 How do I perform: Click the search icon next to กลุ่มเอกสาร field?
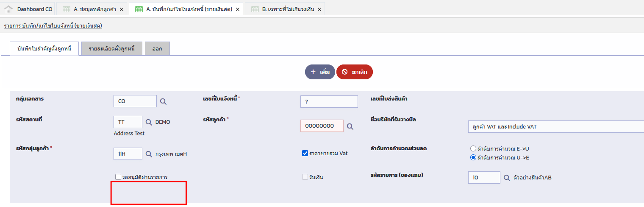[x=163, y=102]
